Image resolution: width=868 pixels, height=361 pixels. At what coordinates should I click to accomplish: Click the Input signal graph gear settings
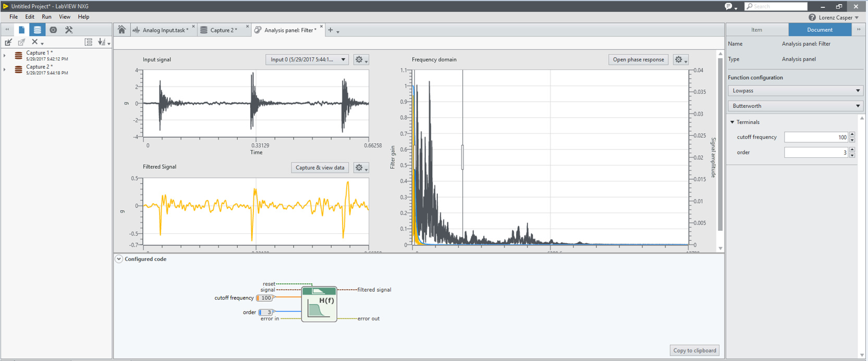pyautogui.click(x=361, y=59)
